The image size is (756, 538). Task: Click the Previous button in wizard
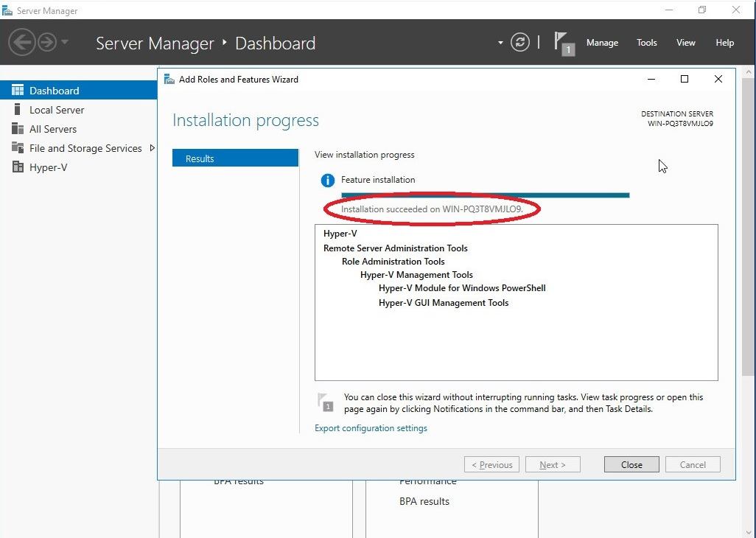click(x=491, y=465)
